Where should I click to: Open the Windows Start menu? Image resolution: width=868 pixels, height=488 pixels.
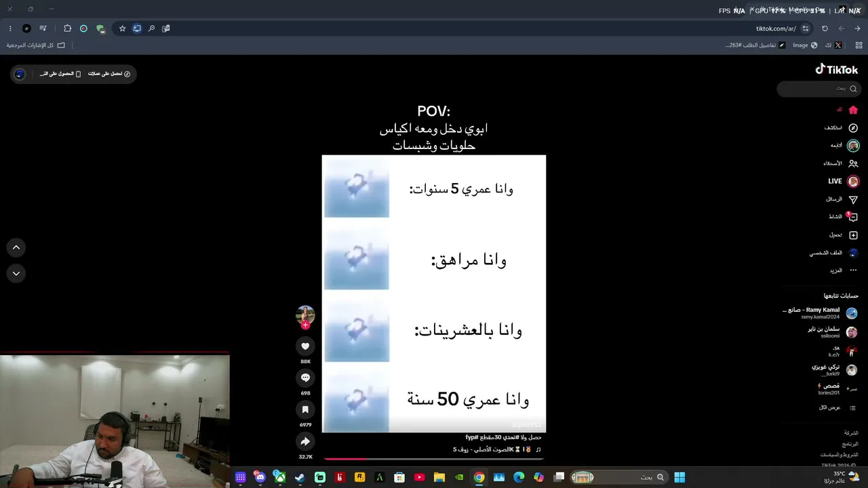click(679, 477)
